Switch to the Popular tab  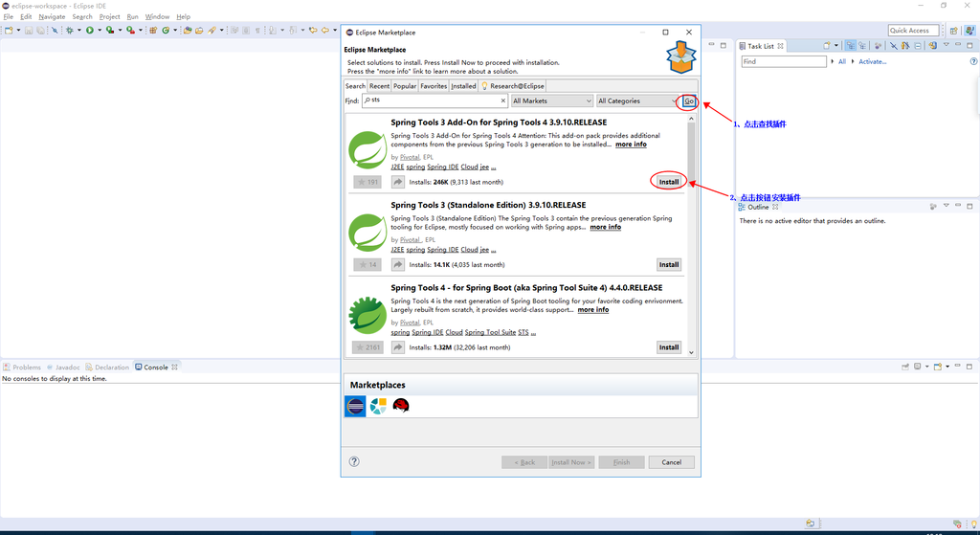click(x=405, y=86)
